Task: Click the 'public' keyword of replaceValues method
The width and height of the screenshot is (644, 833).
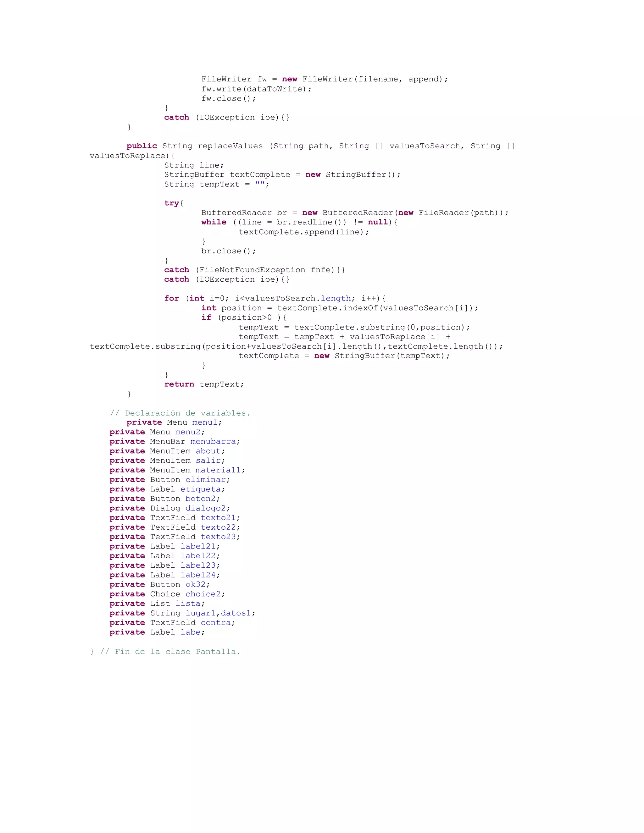Action: [142, 146]
